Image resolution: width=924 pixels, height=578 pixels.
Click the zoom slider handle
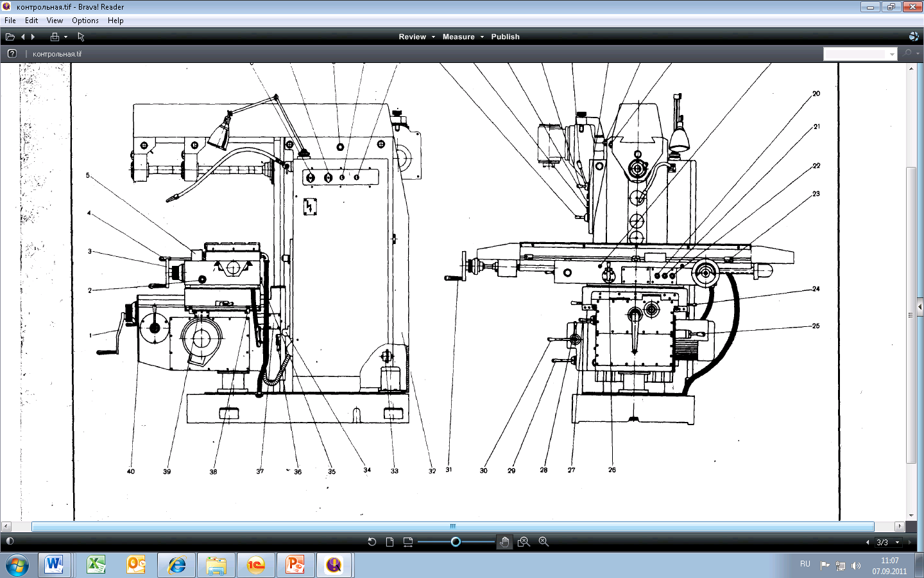(456, 542)
